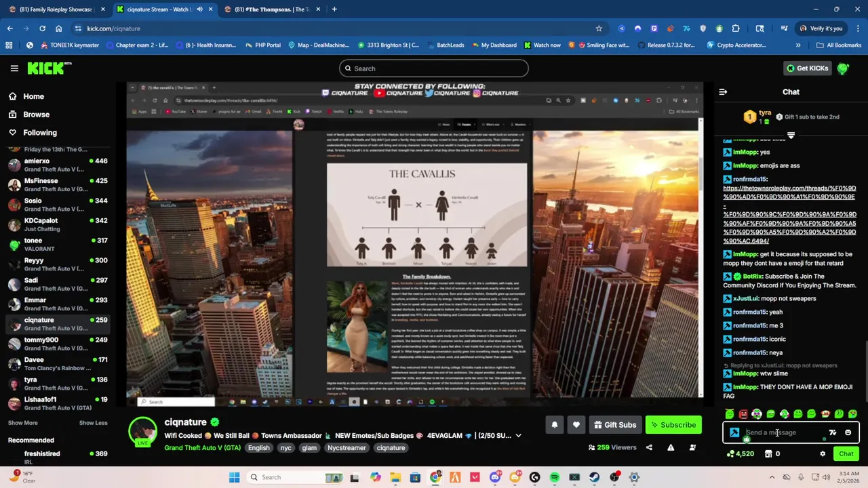Viewport: 868px width, 488px height.
Task: Open the emoji picker in chat box
Action: pos(848,432)
